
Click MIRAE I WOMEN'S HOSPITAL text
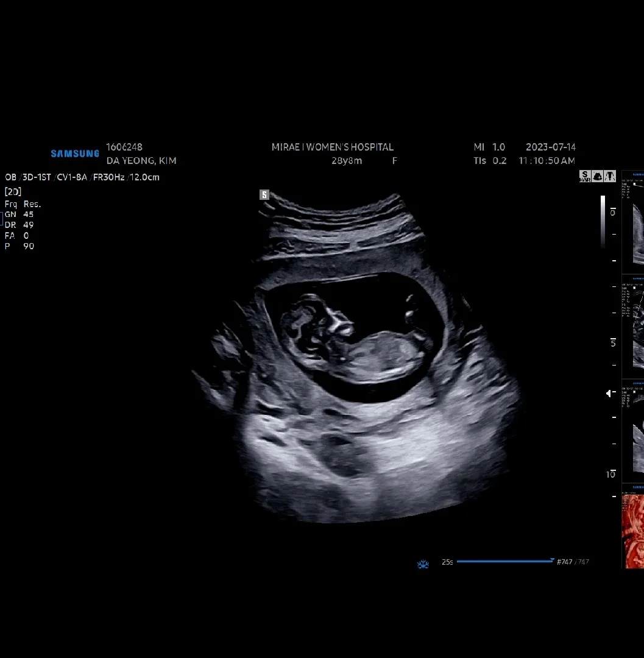coord(332,147)
